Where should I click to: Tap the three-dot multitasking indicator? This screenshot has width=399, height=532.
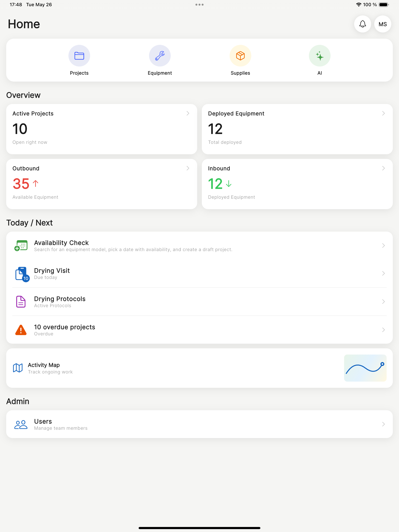(x=199, y=5)
